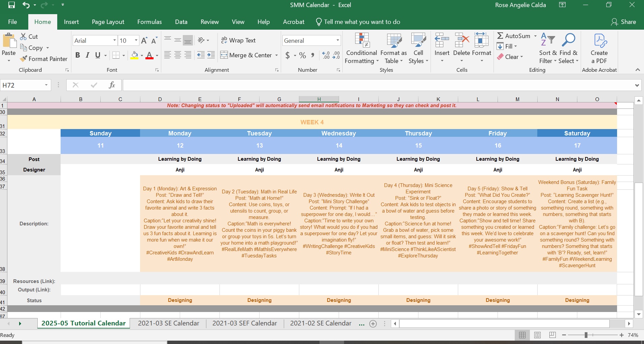
Task: Apply Comma Style format
Action: pos(313,55)
